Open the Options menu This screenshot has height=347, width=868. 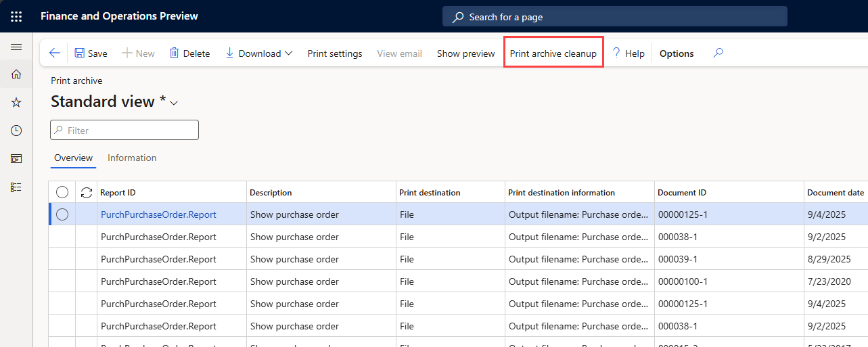(677, 53)
